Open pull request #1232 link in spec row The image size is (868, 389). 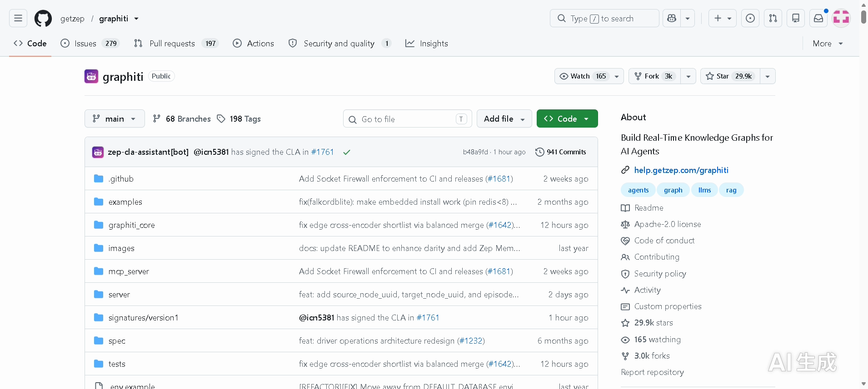point(471,341)
